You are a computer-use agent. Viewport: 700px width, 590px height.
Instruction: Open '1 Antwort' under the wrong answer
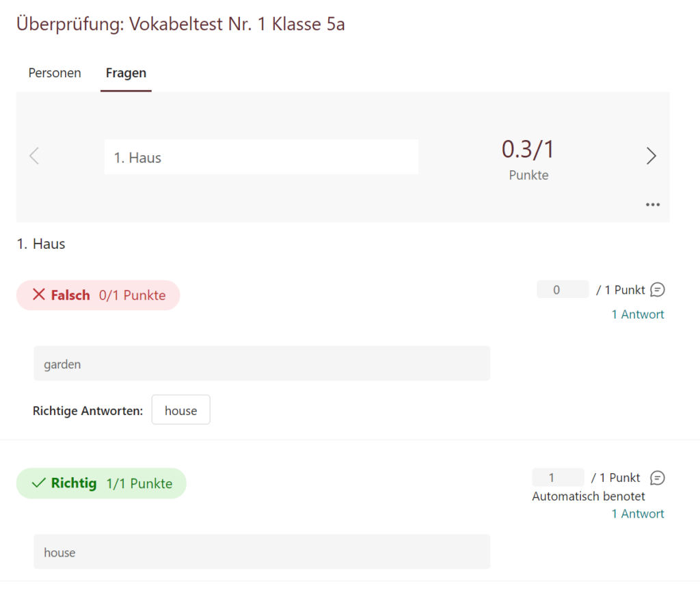click(x=637, y=314)
